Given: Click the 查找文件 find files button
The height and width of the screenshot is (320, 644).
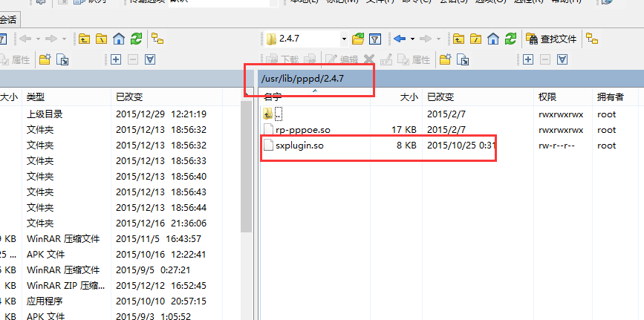Looking at the screenshot, I should (x=551, y=39).
